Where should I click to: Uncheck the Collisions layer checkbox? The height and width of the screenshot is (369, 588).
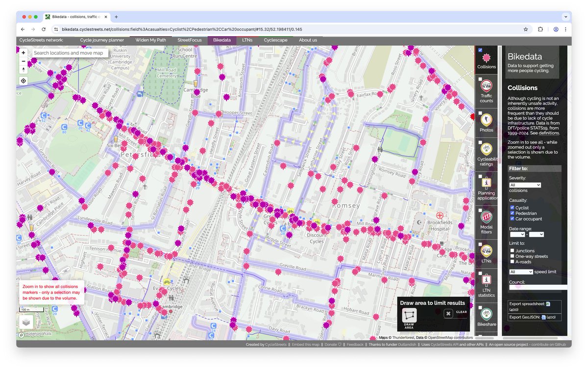pyautogui.click(x=480, y=50)
